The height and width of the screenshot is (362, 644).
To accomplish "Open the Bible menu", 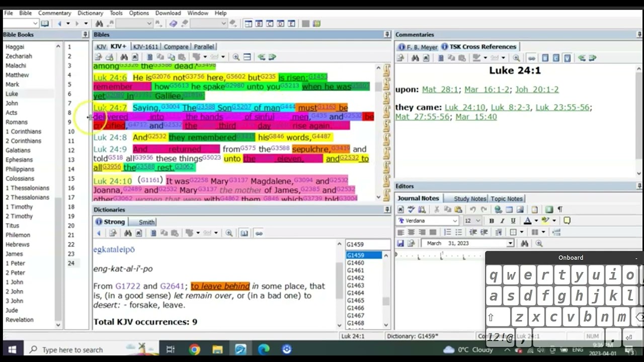I will tap(25, 13).
